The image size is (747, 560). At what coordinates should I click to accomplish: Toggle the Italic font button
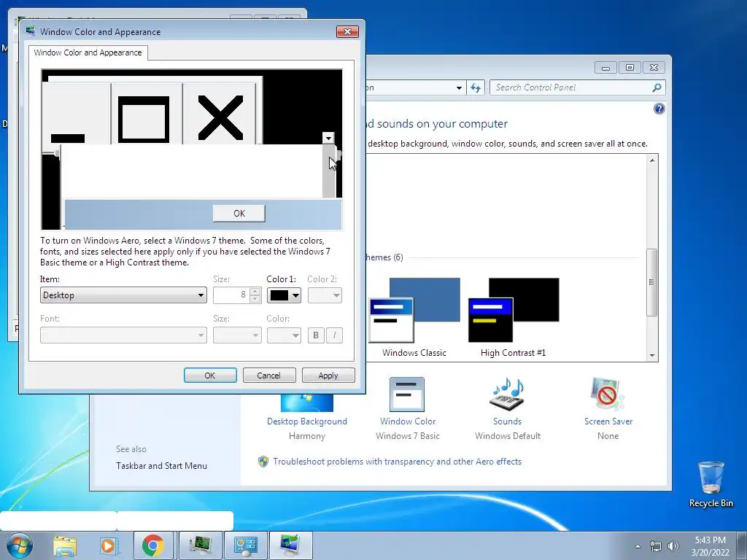pos(334,335)
